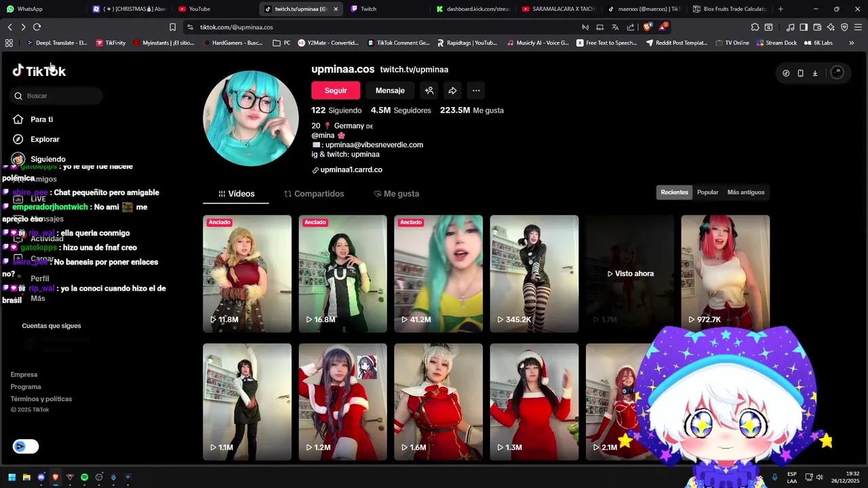Screen dimensions: 868x488
Task: Click the TikTok logo in the sidebar
Action: (x=39, y=70)
